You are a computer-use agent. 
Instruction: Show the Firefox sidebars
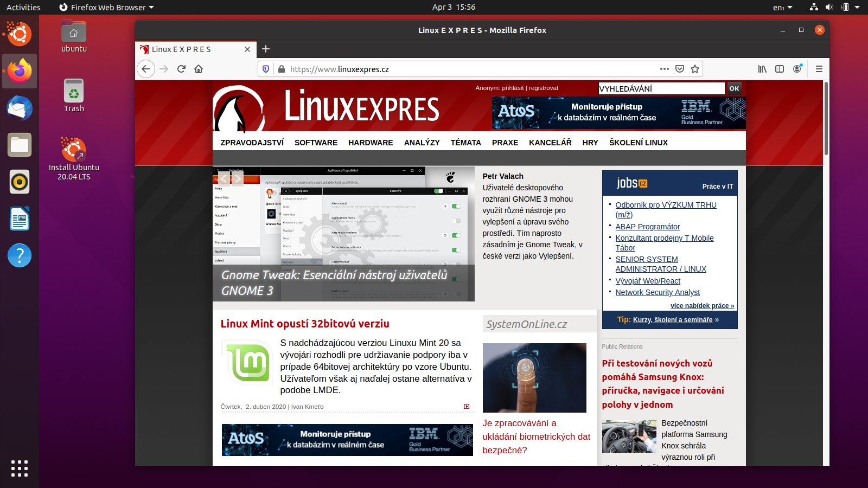pyautogui.click(x=780, y=69)
